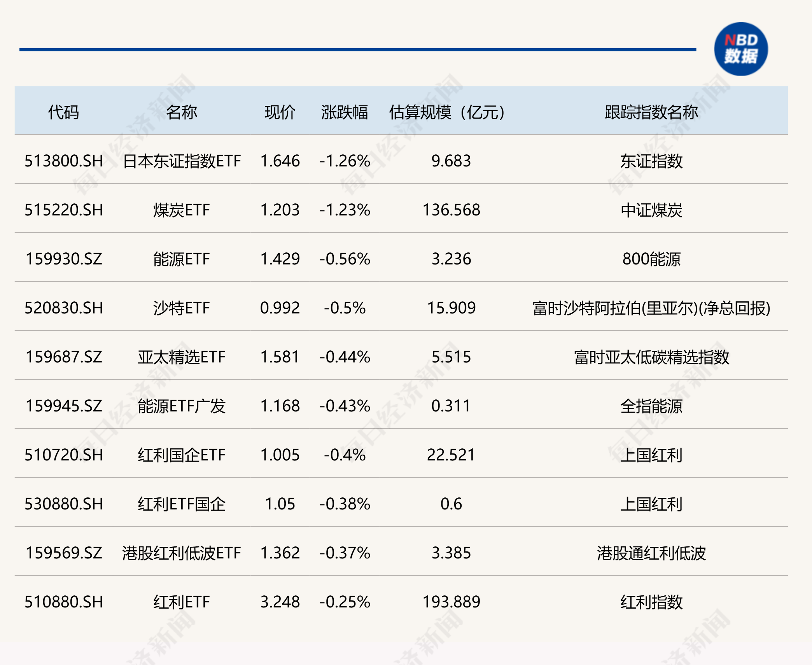Click the NBD 数据 logo
The height and width of the screenshot is (665, 812).
tap(741, 49)
